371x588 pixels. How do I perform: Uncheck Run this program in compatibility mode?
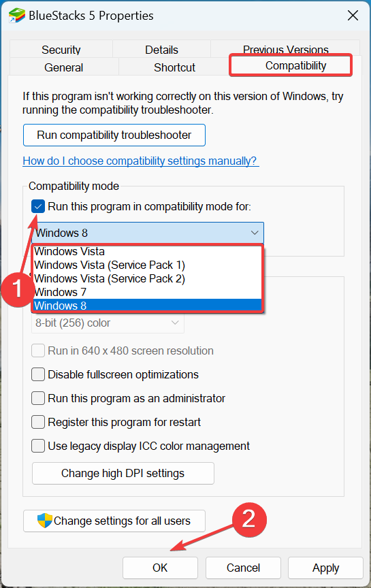(x=38, y=207)
